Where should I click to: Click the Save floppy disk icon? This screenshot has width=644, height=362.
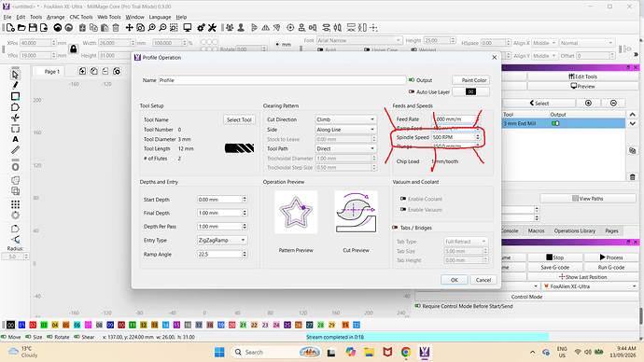click(x=33, y=27)
